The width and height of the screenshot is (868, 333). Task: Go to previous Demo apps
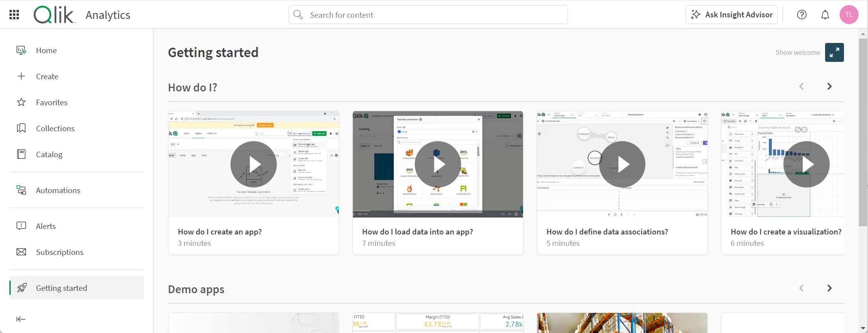801,288
